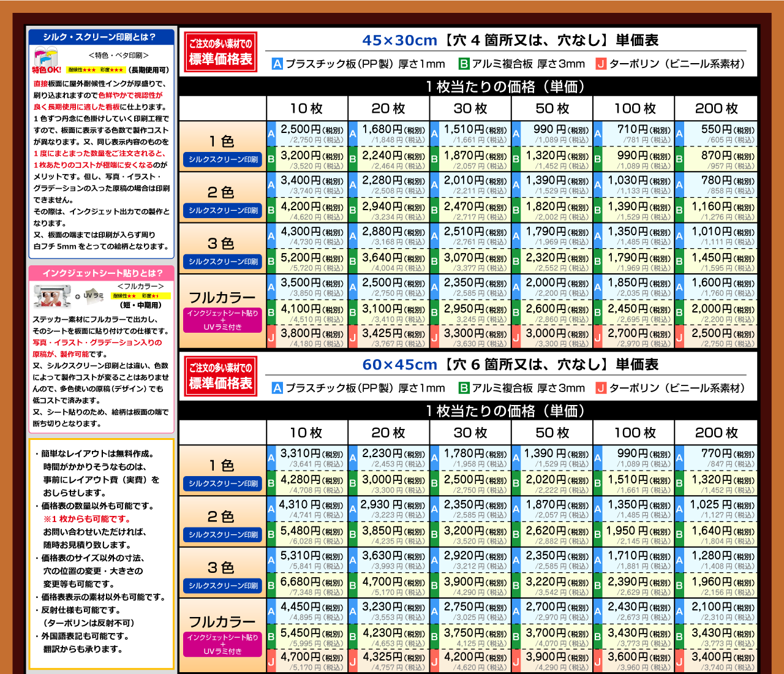Click the paint cans icon in the silk screen panel
Screen dimensions: 784x674
click(47, 58)
